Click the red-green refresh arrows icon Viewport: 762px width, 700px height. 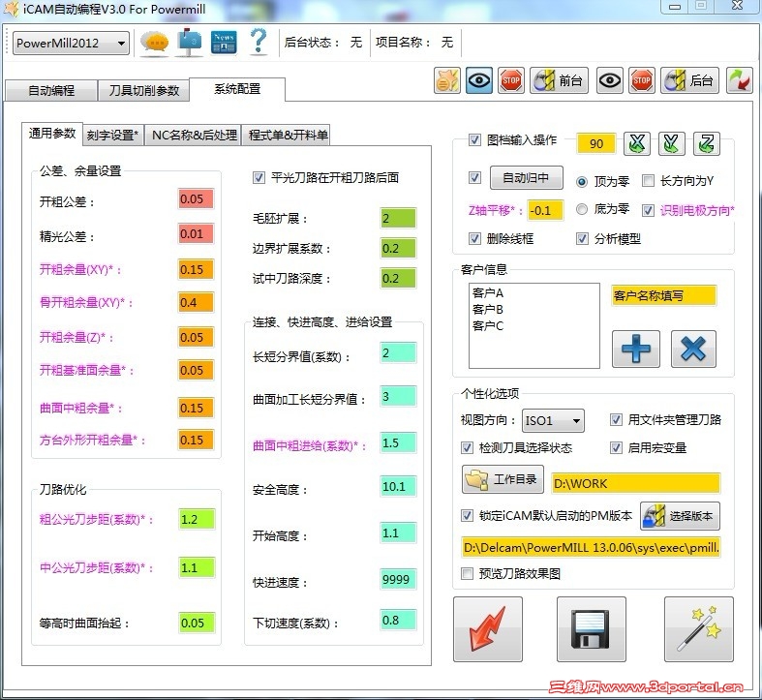click(739, 80)
